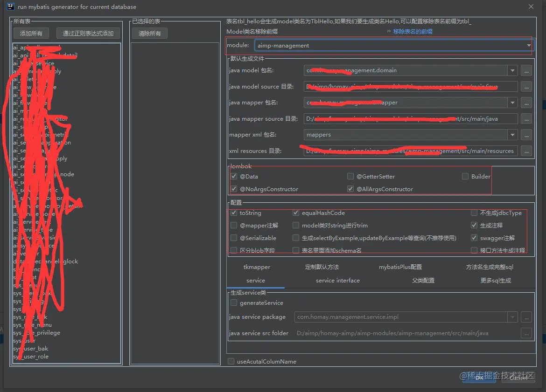Switch to the 方法名生成完整sql tab

coord(490,267)
